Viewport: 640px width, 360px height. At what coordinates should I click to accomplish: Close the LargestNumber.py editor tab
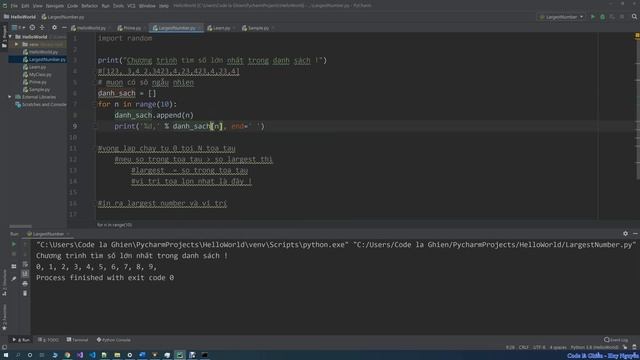coord(200,28)
